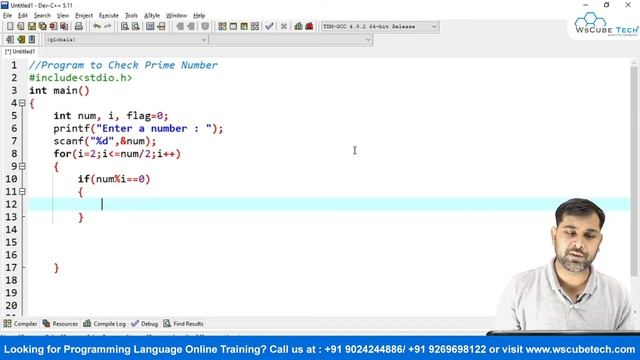
Task: Click the Goto Bookmark icon in second toolbar row
Action: coord(32,40)
